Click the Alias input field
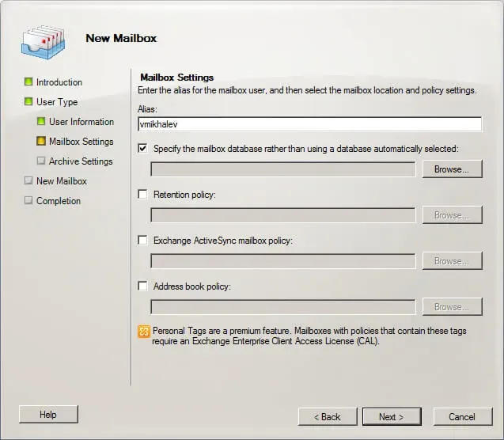 310,124
